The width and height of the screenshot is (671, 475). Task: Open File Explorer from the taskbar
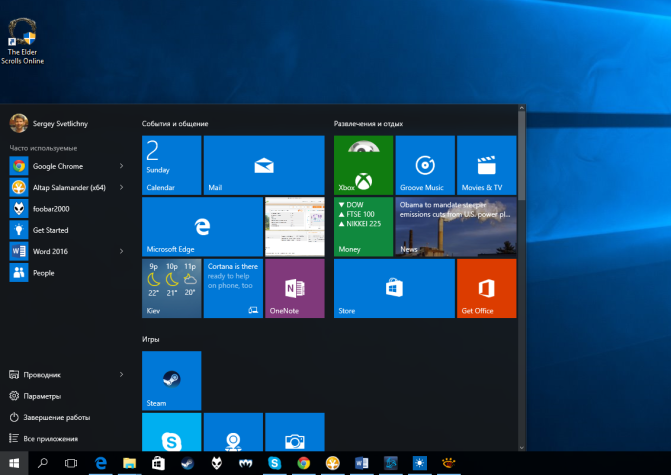129,463
